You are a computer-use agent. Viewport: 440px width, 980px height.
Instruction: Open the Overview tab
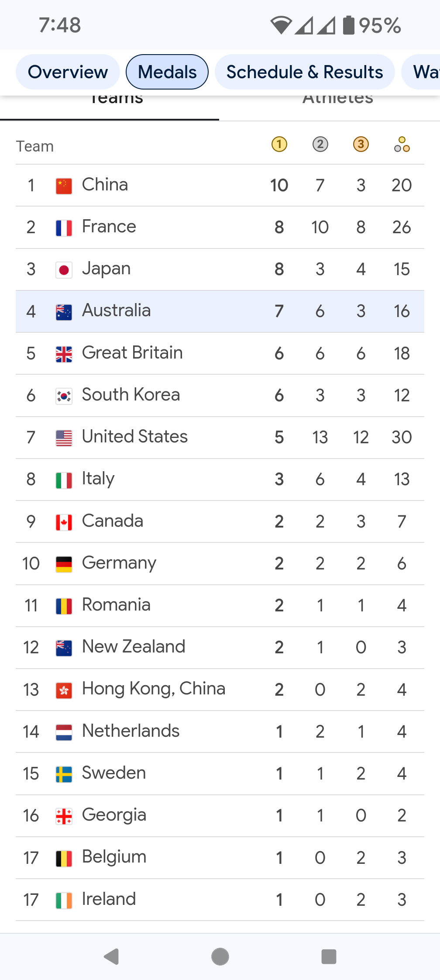point(68,72)
